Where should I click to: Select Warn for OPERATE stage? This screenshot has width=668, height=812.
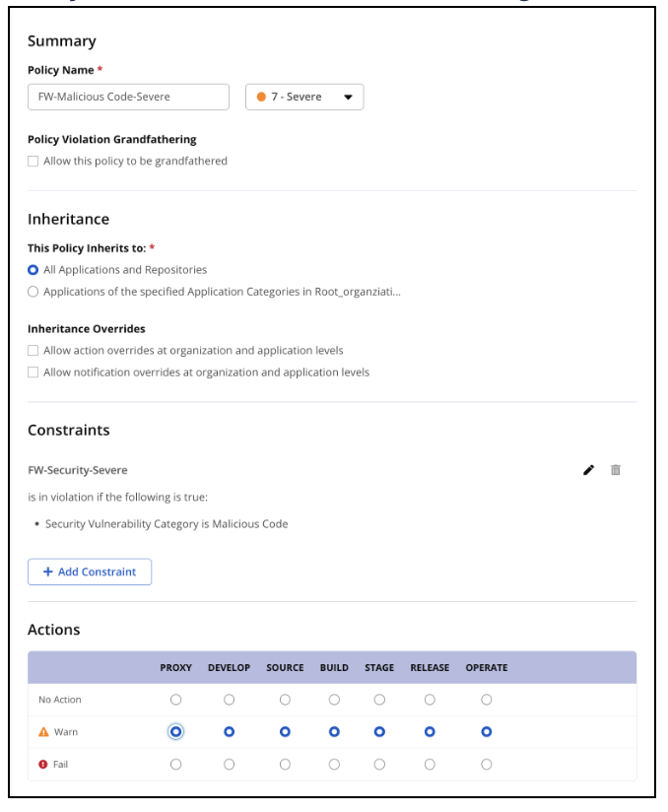pyautogui.click(x=487, y=732)
